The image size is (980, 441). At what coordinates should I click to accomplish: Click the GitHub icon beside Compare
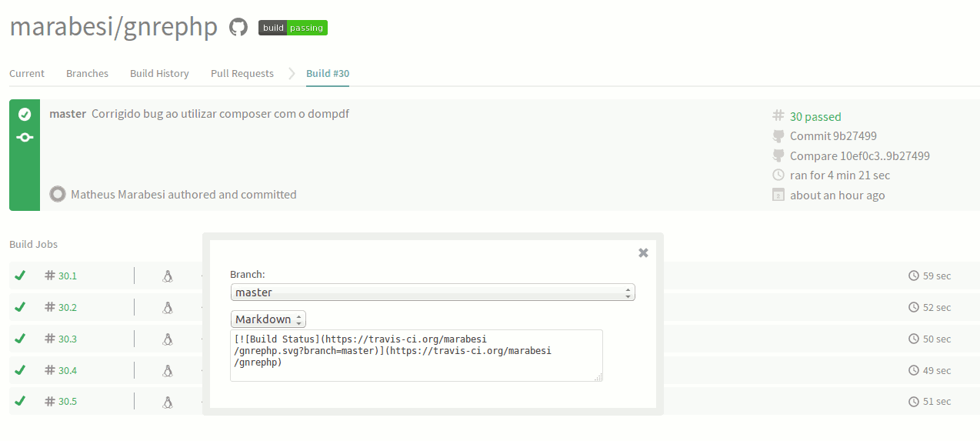pos(778,156)
